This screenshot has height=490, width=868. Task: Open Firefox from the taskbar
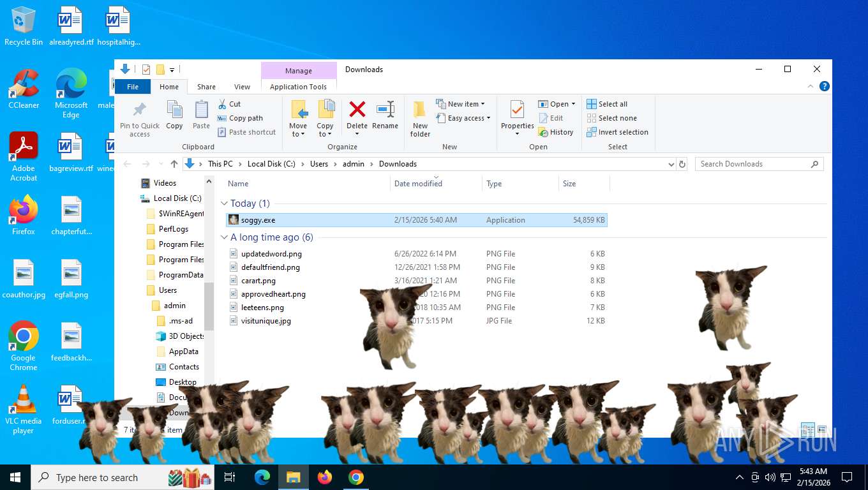click(x=325, y=477)
